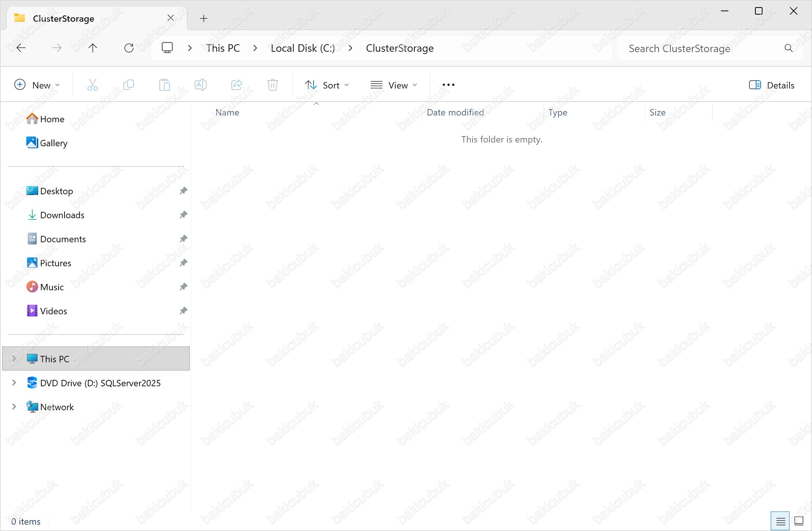
Task: Switch to details list view in status bar
Action: click(780, 521)
